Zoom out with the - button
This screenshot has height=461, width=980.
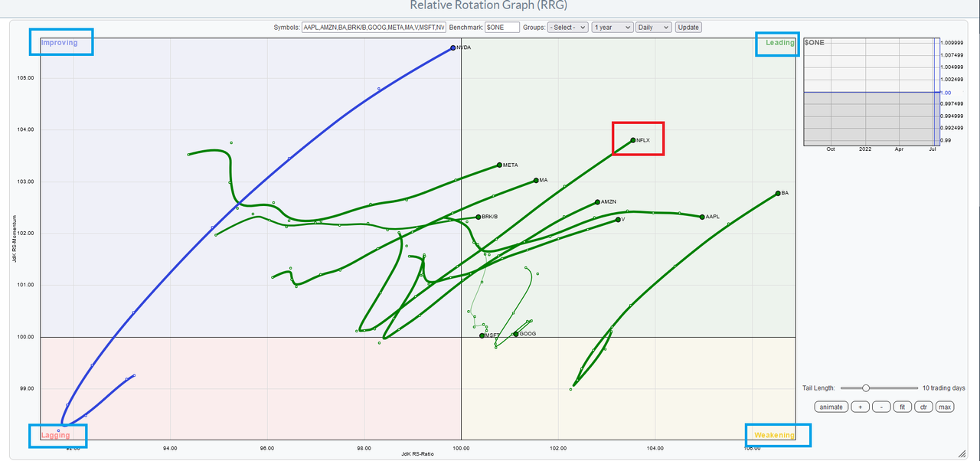[x=880, y=407]
